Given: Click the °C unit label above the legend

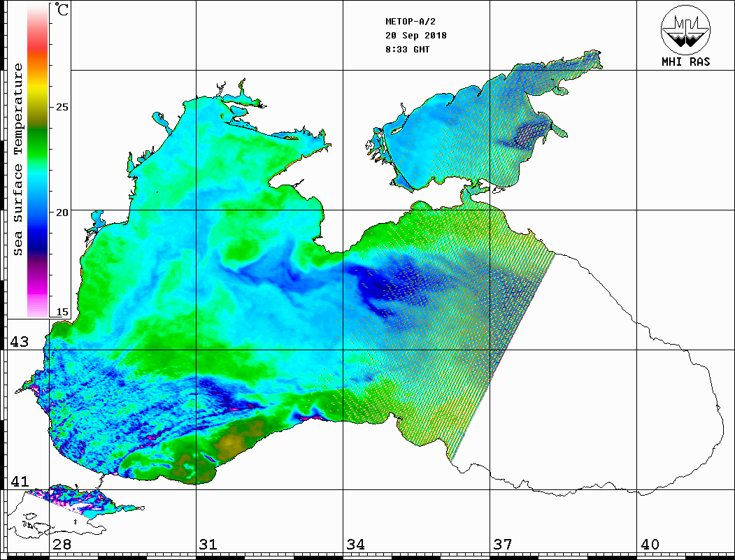Looking at the screenshot, I should 62,9.
